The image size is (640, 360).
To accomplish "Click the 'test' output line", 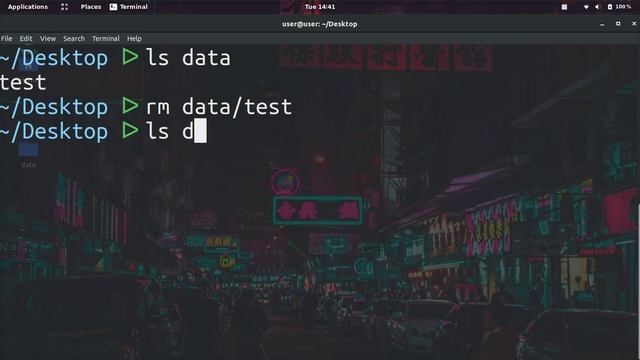I will coord(23,83).
